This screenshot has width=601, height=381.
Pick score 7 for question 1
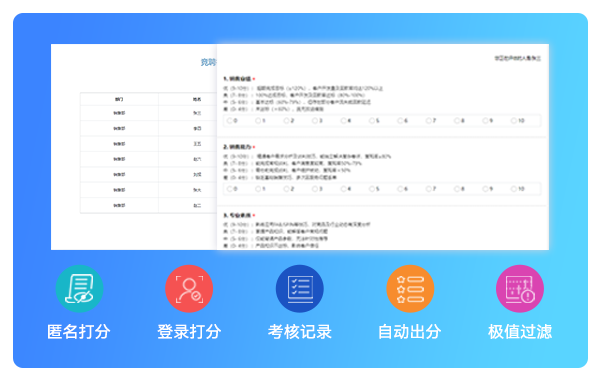click(429, 121)
